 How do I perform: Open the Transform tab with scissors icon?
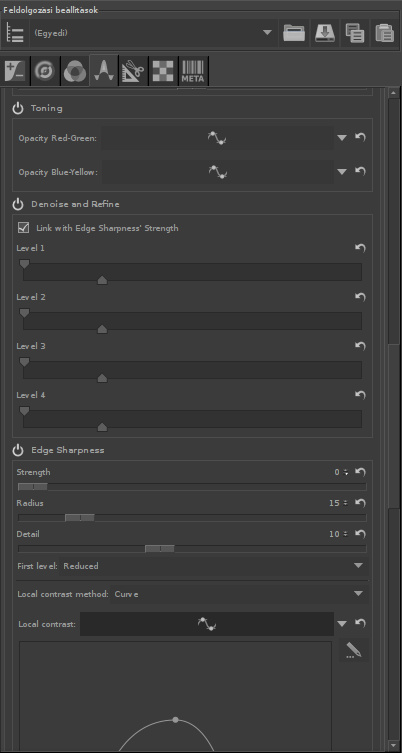coord(134,71)
